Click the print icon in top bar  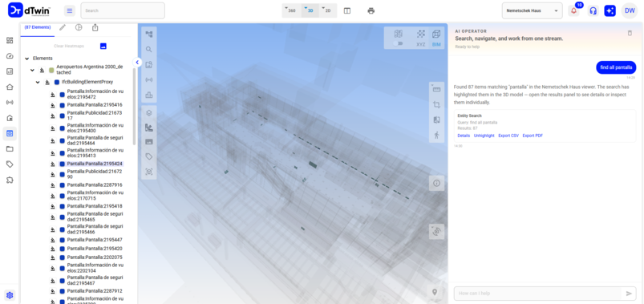(x=371, y=10)
